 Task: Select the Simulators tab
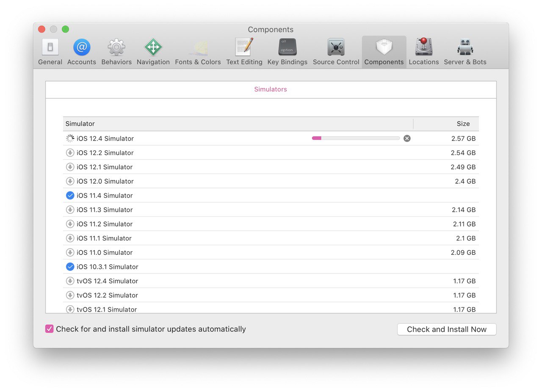[x=271, y=89]
